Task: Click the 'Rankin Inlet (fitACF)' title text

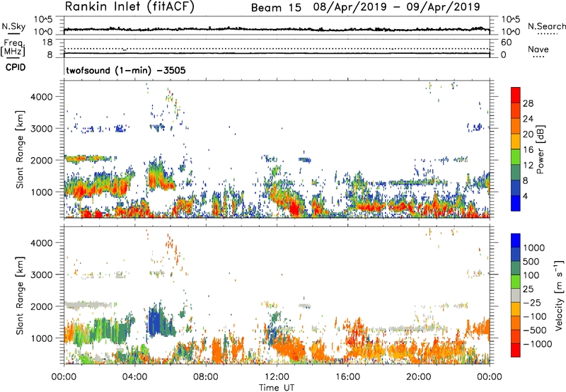Action: 129,7
